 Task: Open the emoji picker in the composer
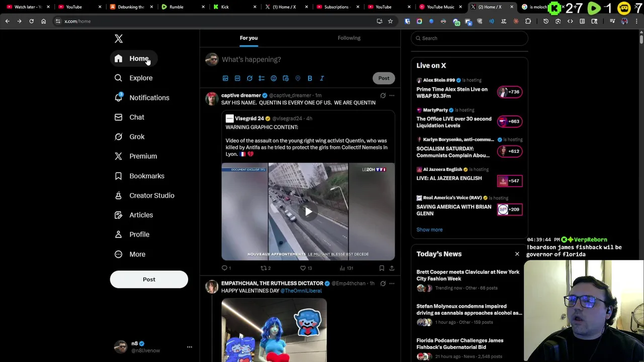[274, 78]
